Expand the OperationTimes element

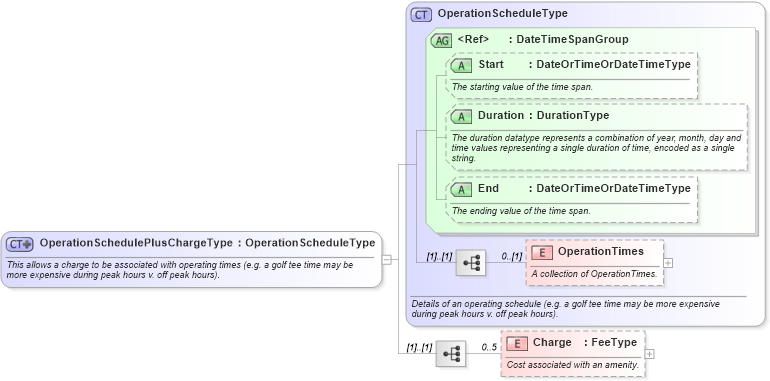[668, 263]
